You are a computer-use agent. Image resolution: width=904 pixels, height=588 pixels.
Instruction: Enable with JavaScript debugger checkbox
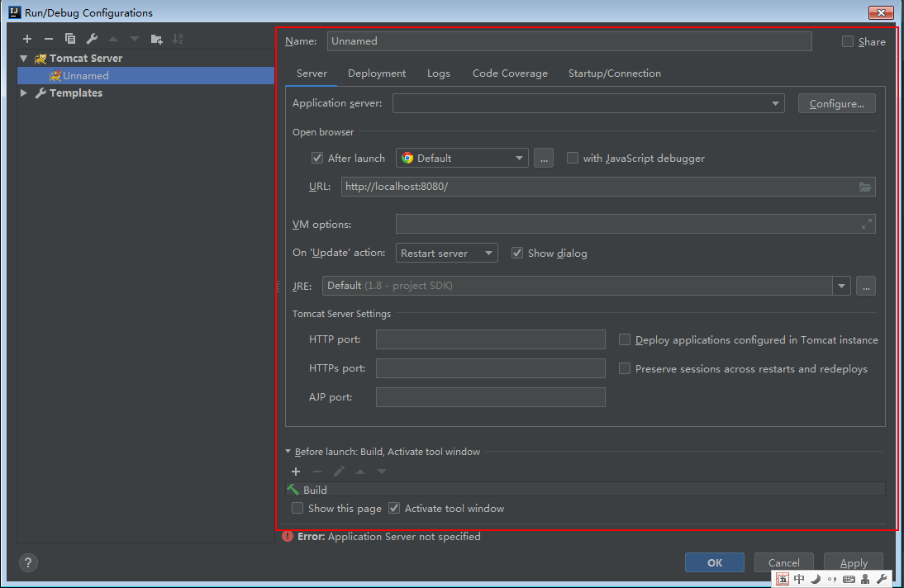pos(573,158)
